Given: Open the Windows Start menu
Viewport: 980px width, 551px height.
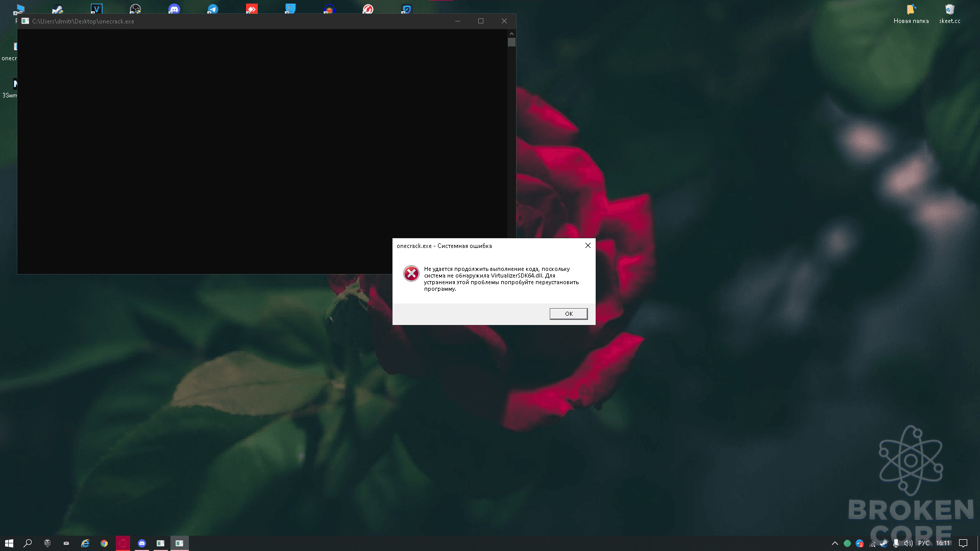Looking at the screenshot, I should (x=9, y=543).
